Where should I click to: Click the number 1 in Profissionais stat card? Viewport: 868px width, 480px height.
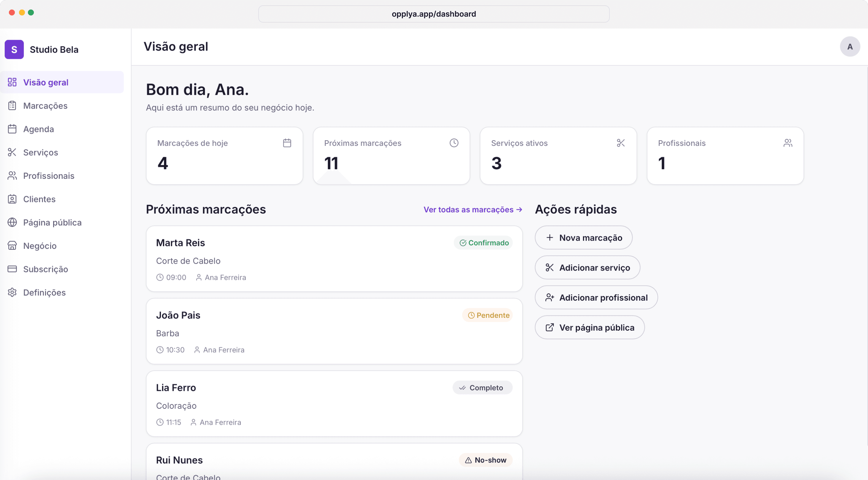tap(662, 163)
